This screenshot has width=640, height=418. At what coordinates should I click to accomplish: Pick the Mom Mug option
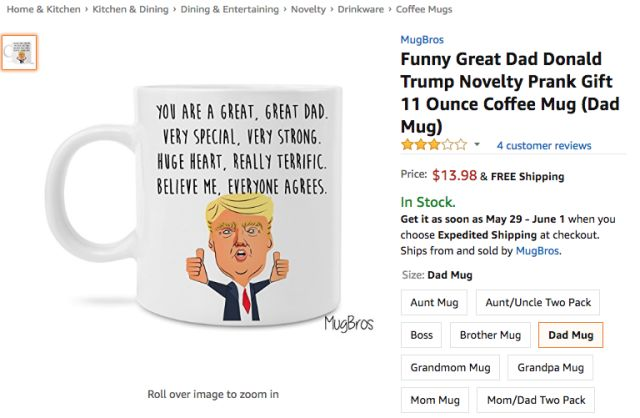coord(435,400)
